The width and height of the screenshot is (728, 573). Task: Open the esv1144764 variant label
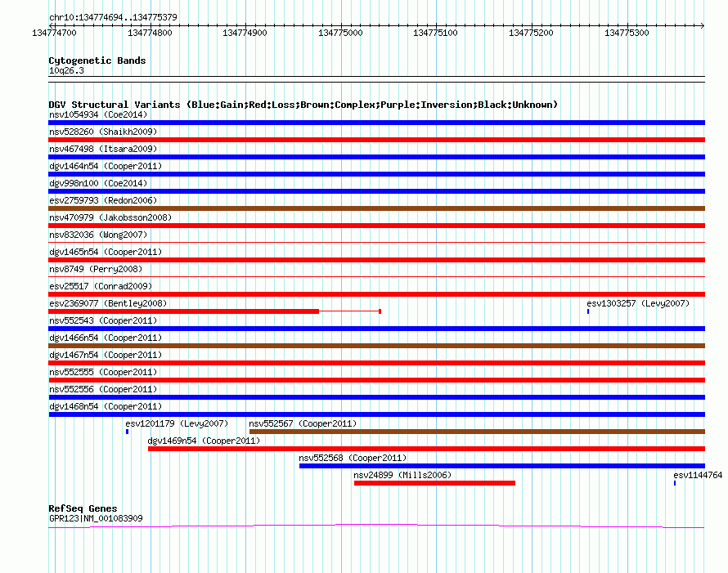pyautogui.click(x=698, y=475)
